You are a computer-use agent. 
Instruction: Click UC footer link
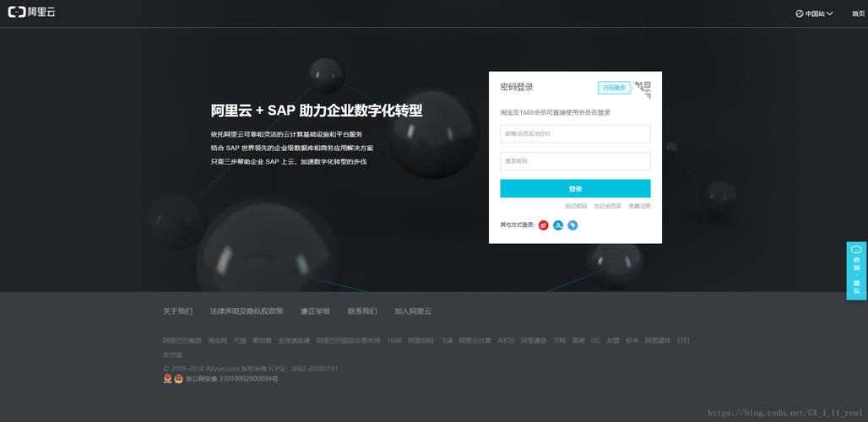pos(595,341)
